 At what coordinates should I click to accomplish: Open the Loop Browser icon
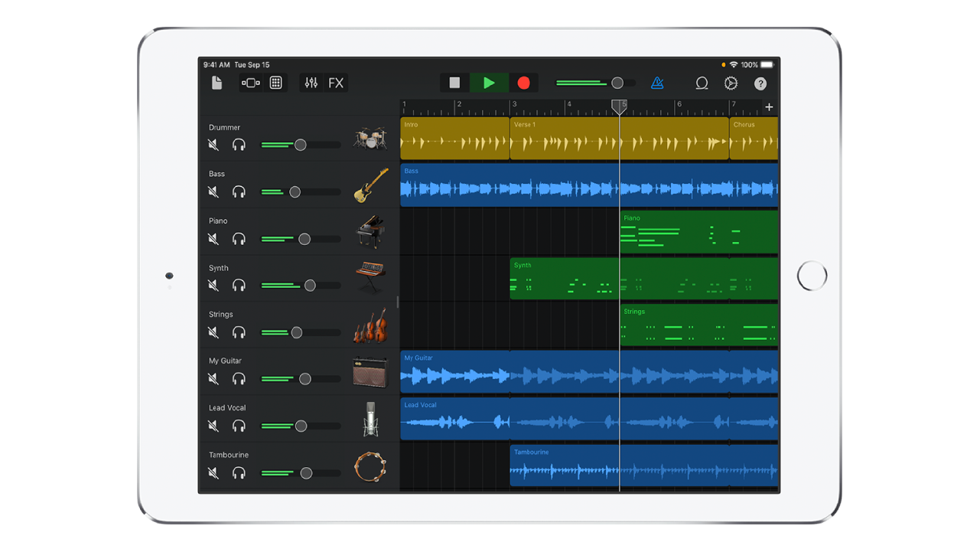pyautogui.click(x=702, y=83)
